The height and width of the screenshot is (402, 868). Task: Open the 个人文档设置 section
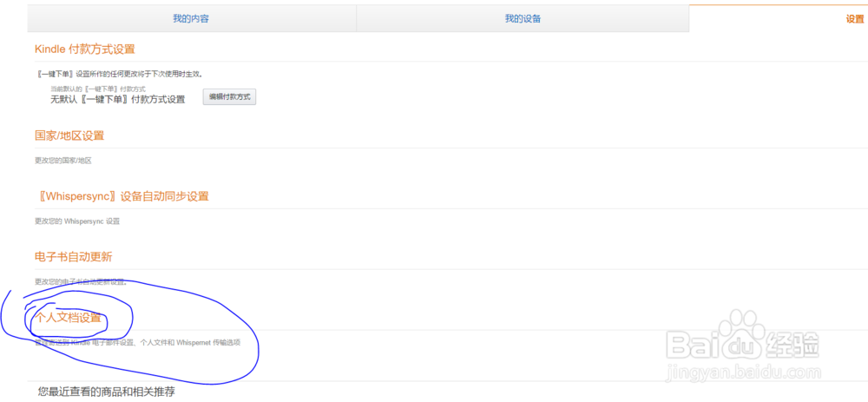coord(69,318)
